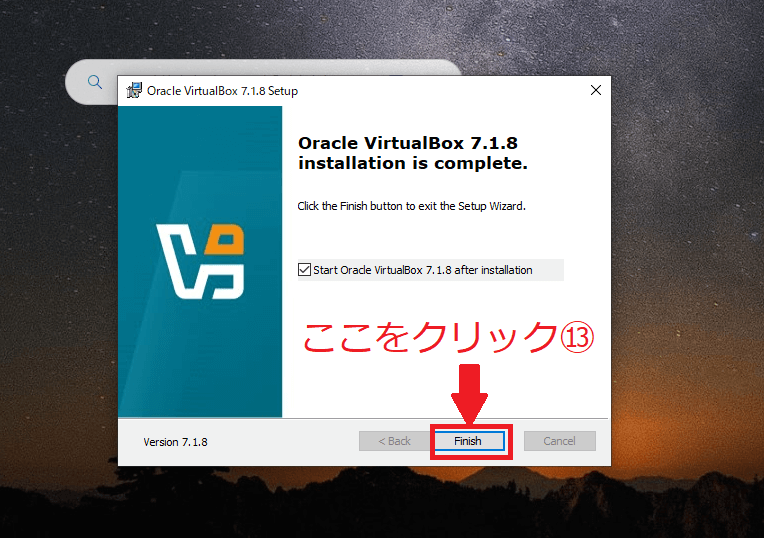
Task: Uncheck Start Oracle VirtualBox after installation
Action: (305, 269)
